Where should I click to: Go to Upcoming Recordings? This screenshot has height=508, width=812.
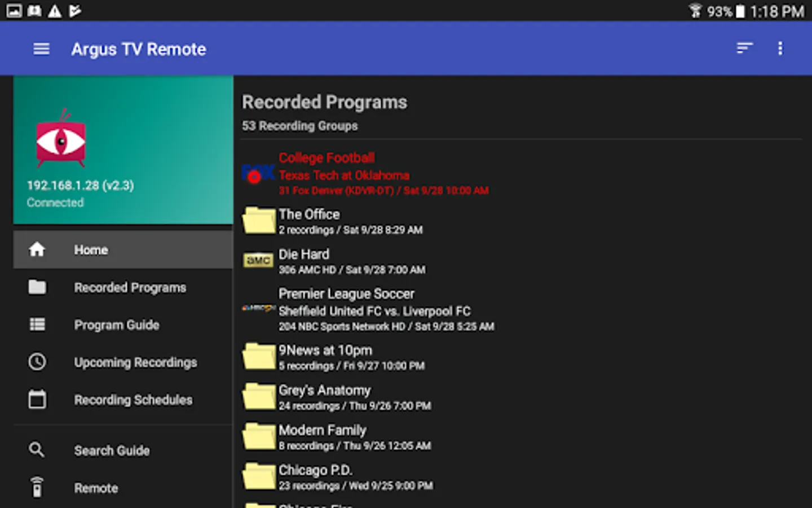[x=123, y=362]
